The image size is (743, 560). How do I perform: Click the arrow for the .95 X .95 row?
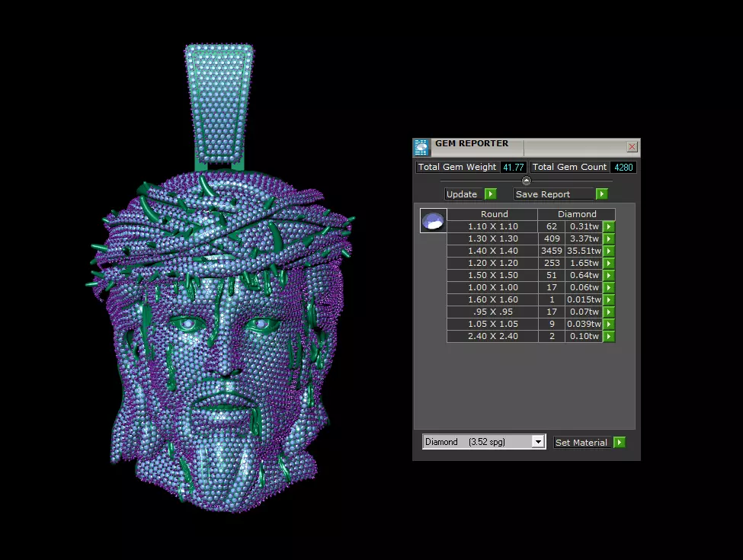pyautogui.click(x=609, y=312)
